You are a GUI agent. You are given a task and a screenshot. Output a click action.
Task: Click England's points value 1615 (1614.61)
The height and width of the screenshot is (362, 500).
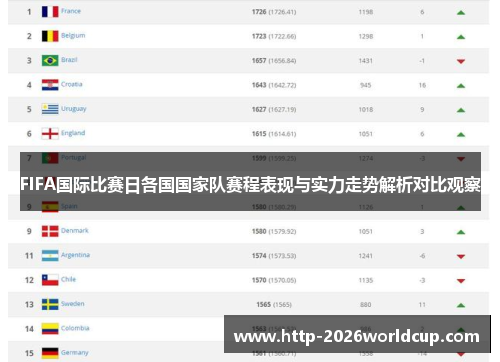point(274,134)
